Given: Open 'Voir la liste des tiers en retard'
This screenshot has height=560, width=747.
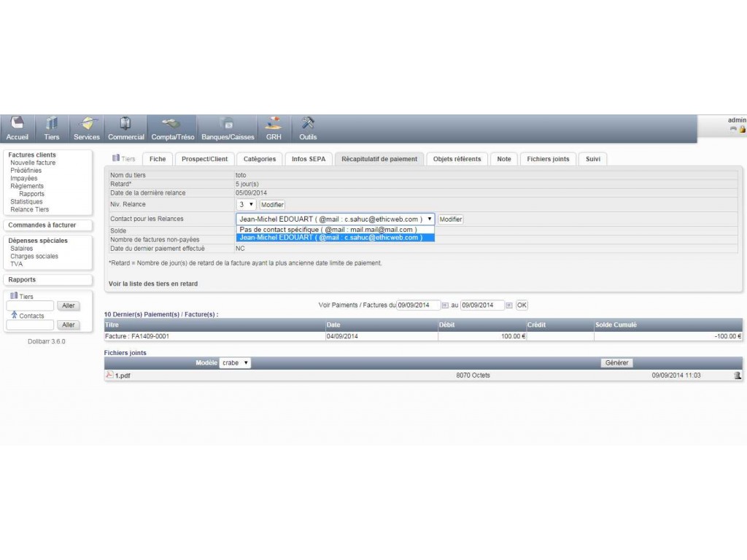Looking at the screenshot, I should [153, 284].
